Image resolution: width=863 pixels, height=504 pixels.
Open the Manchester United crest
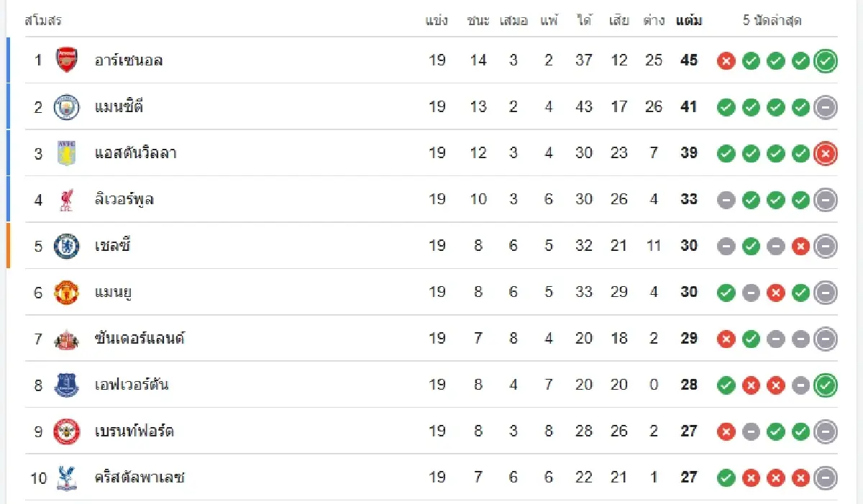[67, 293]
